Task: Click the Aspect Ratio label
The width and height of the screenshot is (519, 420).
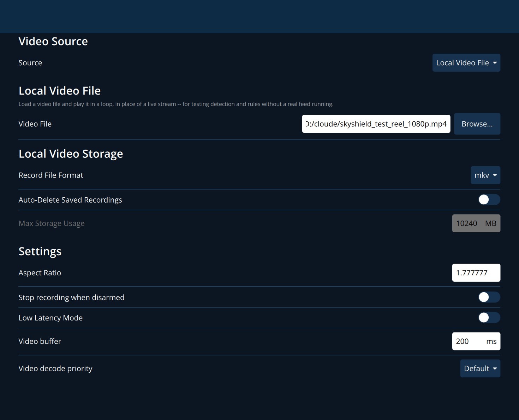Action: [x=40, y=273]
